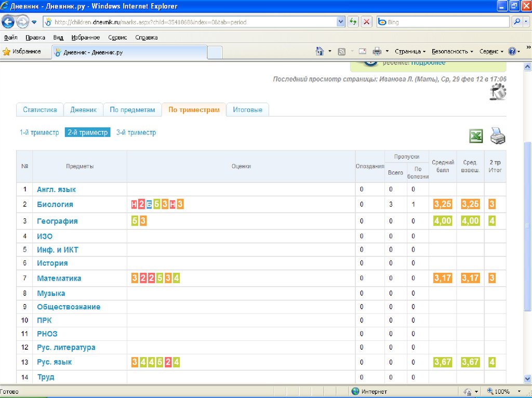Click the Home icon in the command bar
532x398 pixels.
click(x=320, y=51)
